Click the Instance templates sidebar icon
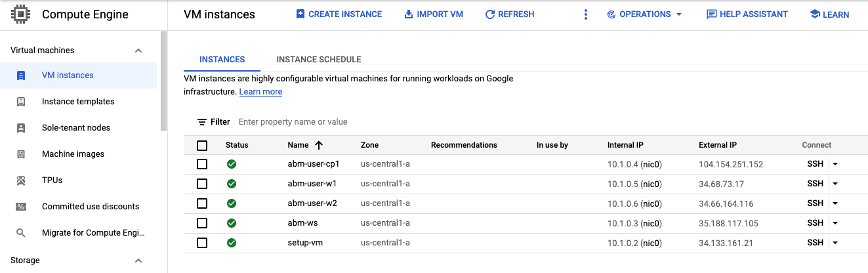The width and height of the screenshot is (868, 273). click(x=21, y=102)
